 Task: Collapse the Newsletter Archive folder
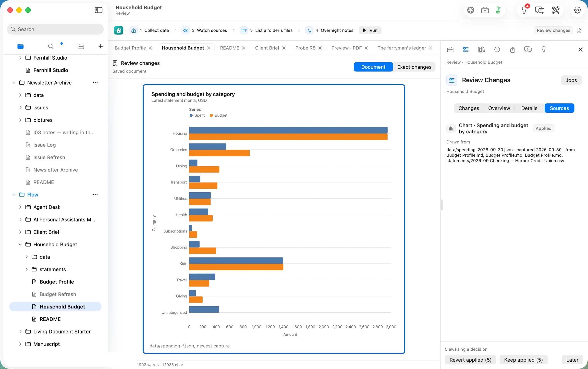click(14, 83)
